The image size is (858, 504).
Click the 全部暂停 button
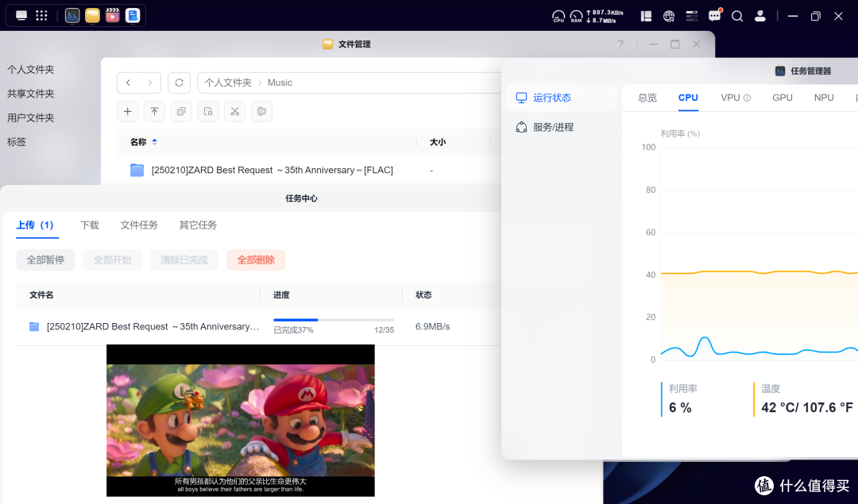click(x=45, y=260)
